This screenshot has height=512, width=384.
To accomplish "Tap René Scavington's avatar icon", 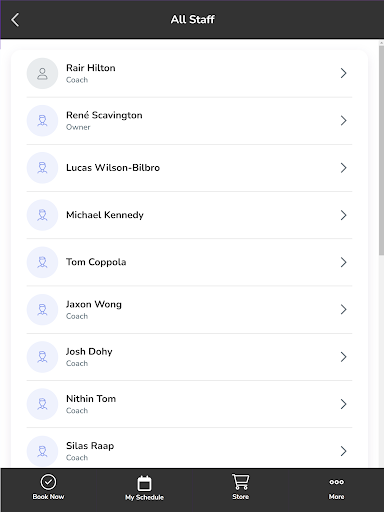I will coord(42,121).
